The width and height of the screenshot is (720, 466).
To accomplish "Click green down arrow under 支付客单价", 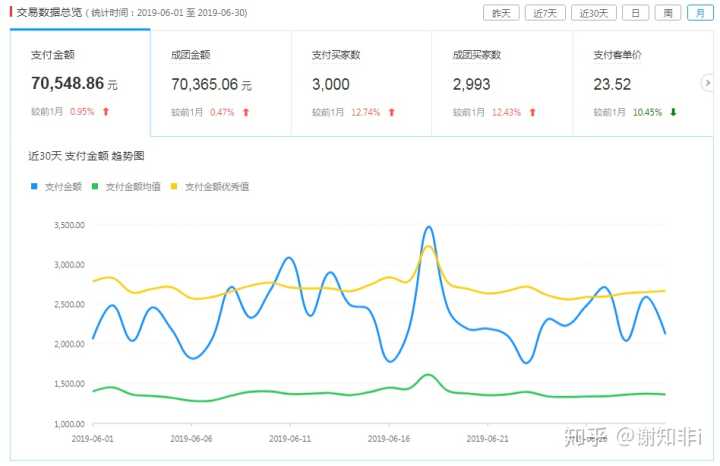I will (673, 112).
